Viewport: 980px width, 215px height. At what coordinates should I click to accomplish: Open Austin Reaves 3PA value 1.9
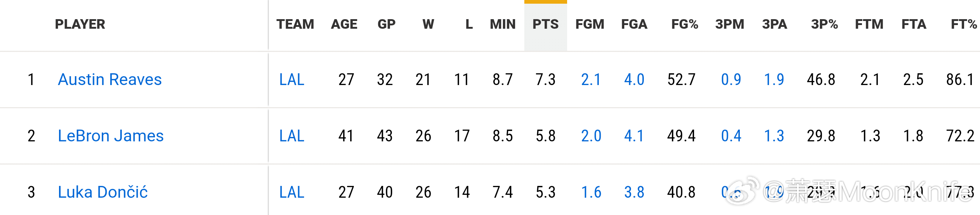tap(774, 80)
